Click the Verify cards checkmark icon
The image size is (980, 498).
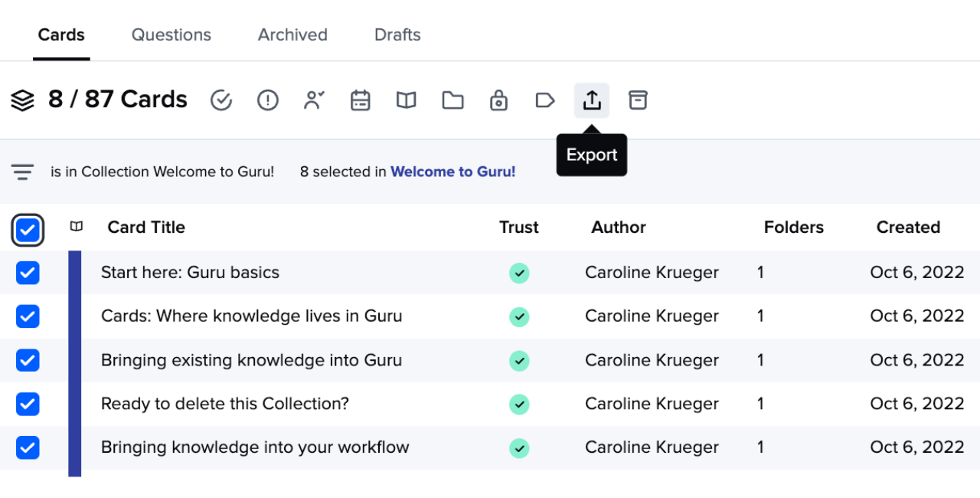pos(221,100)
